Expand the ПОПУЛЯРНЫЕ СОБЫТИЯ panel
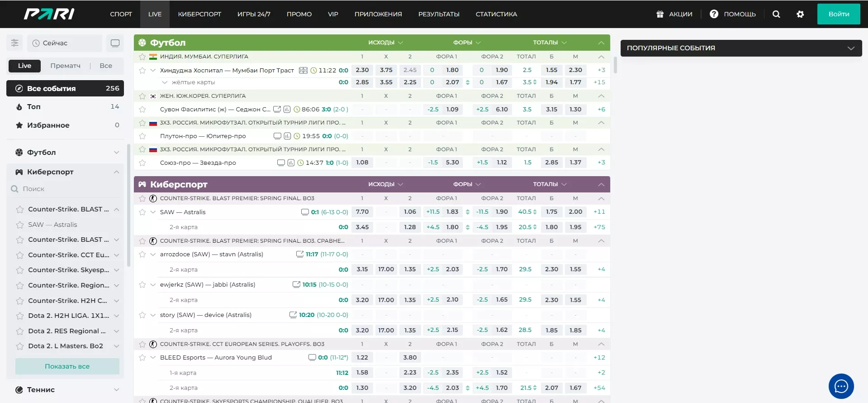The width and height of the screenshot is (868, 403). 851,48
